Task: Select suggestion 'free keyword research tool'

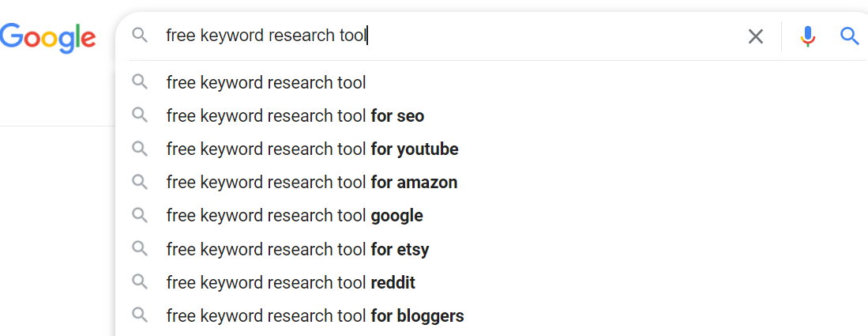Action: point(266,82)
